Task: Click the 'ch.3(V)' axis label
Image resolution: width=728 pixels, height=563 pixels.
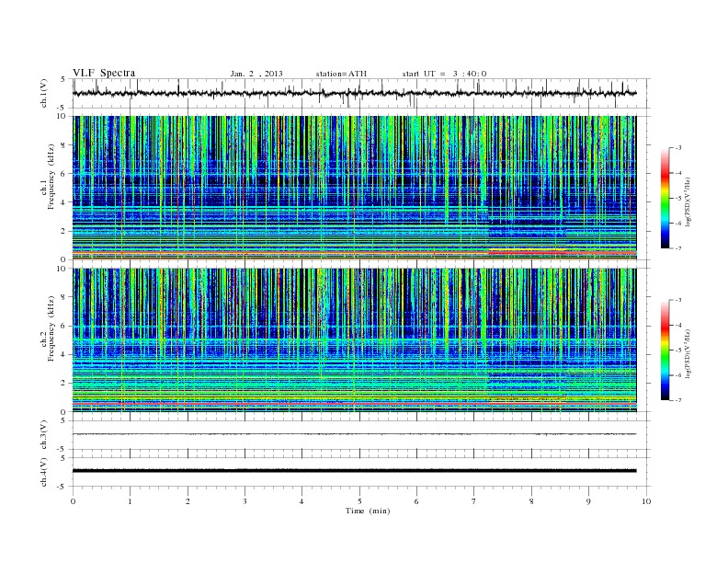Action: 44,435
